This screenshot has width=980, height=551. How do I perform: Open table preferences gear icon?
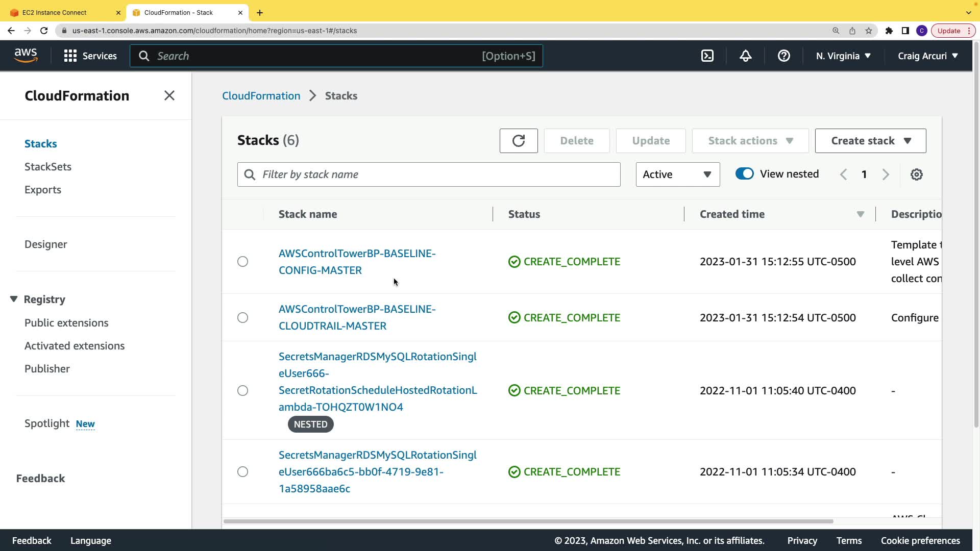[917, 174]
